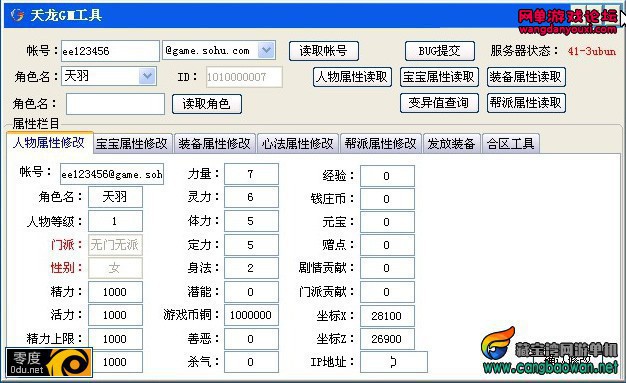This screenshot has width=626, height=383.
Task: Click the 人物等级 field
Action: (x=115, y=221)
